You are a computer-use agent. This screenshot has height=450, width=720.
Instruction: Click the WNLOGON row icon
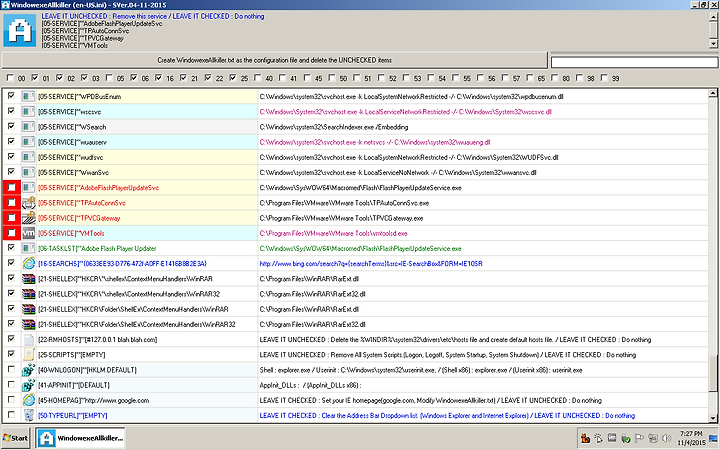28,370
